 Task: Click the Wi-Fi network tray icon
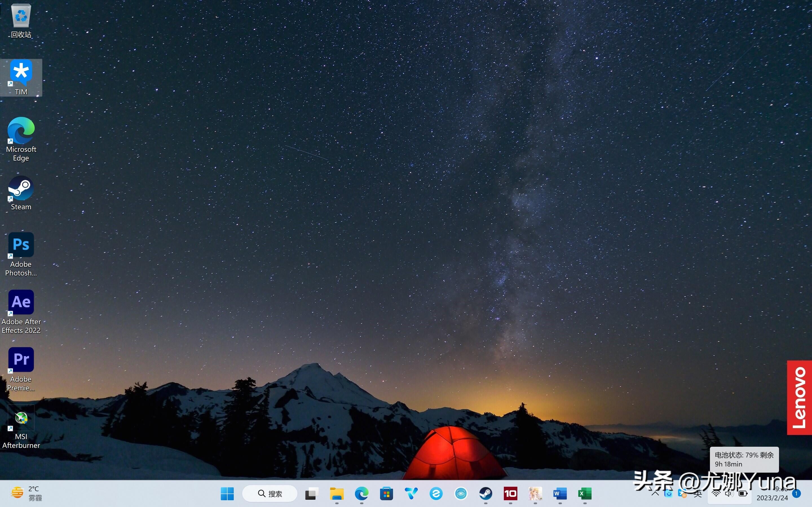click(716, 493)
